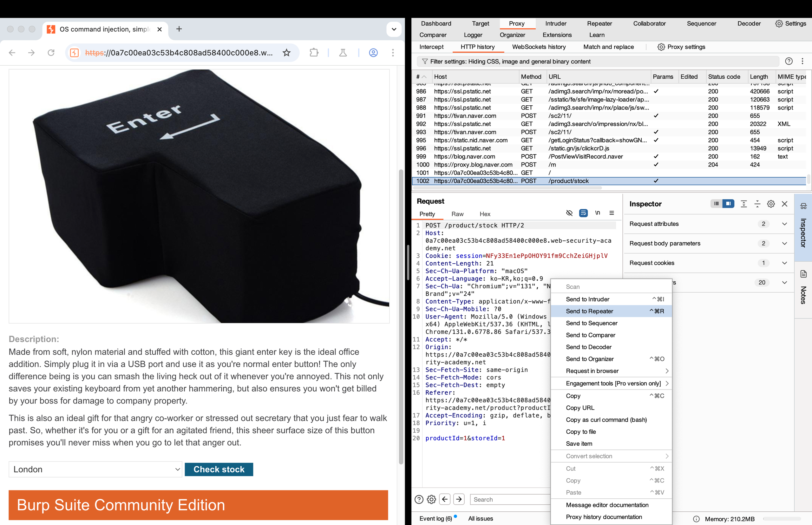Toggle hide non-printable characters eye icon
This screenshot has height=525, width=812.
click(569, 213)
